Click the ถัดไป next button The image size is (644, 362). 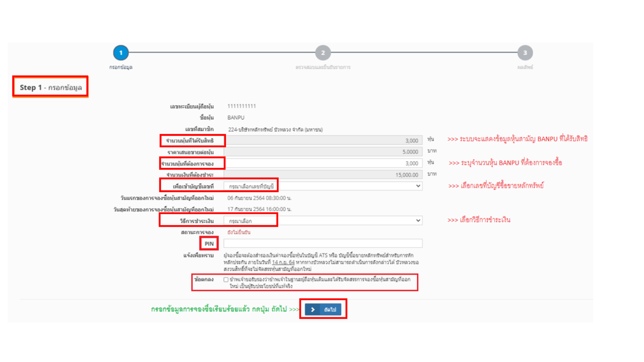pos(323,309)
